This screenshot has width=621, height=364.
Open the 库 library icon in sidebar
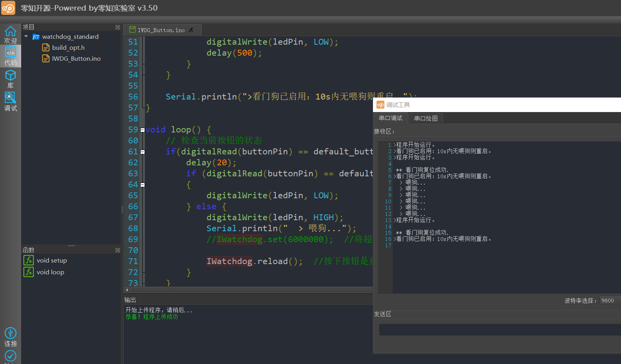(x=10, y=79)
